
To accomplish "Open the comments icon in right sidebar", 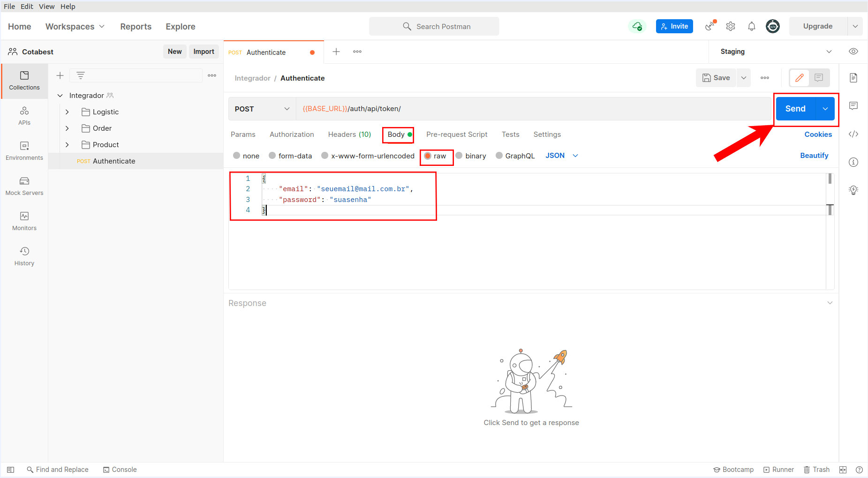I will click(853, 106).
